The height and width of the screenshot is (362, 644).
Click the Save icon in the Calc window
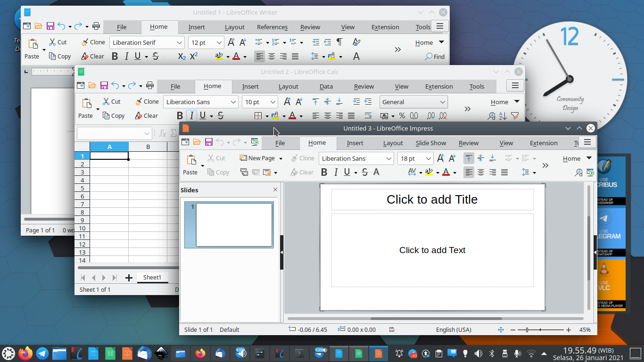[x=104, y=85]
